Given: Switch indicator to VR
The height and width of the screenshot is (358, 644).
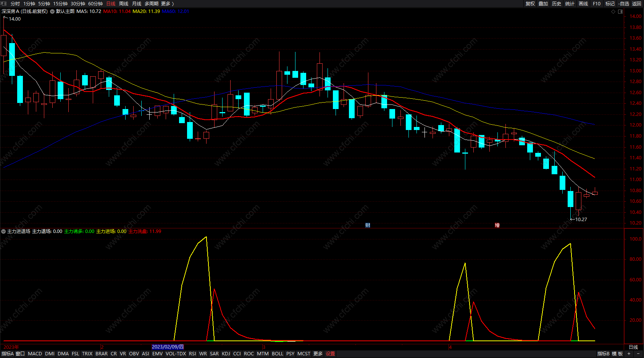Looking at the screenshot, I should (123, 354).
